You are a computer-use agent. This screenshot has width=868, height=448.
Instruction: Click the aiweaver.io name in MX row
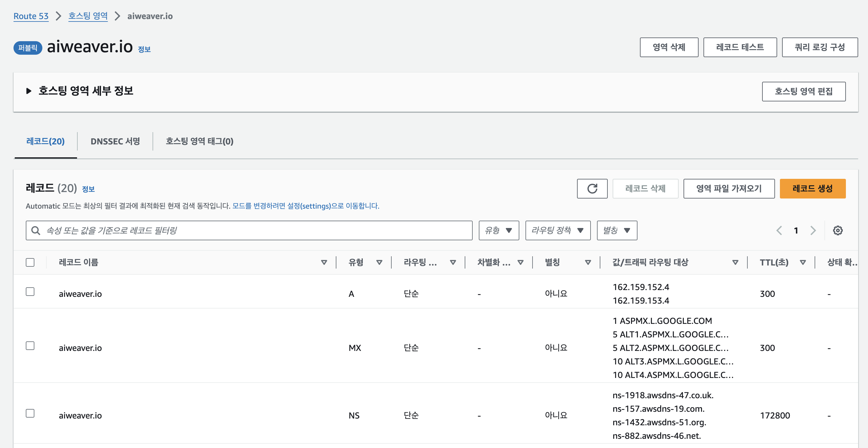click(x=80, y=348)
